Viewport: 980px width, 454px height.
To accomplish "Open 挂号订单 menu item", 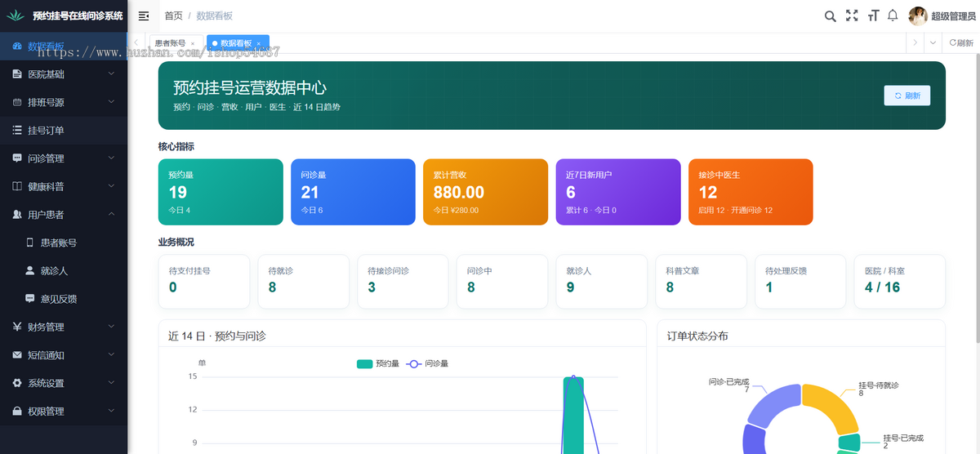I will tap(64, 130).
